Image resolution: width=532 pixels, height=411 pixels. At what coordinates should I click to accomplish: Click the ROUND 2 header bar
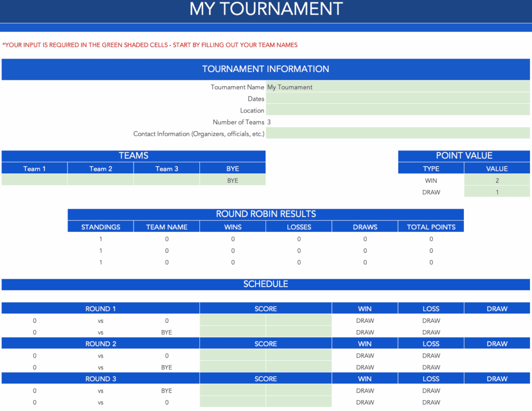(x=100, y=344)
